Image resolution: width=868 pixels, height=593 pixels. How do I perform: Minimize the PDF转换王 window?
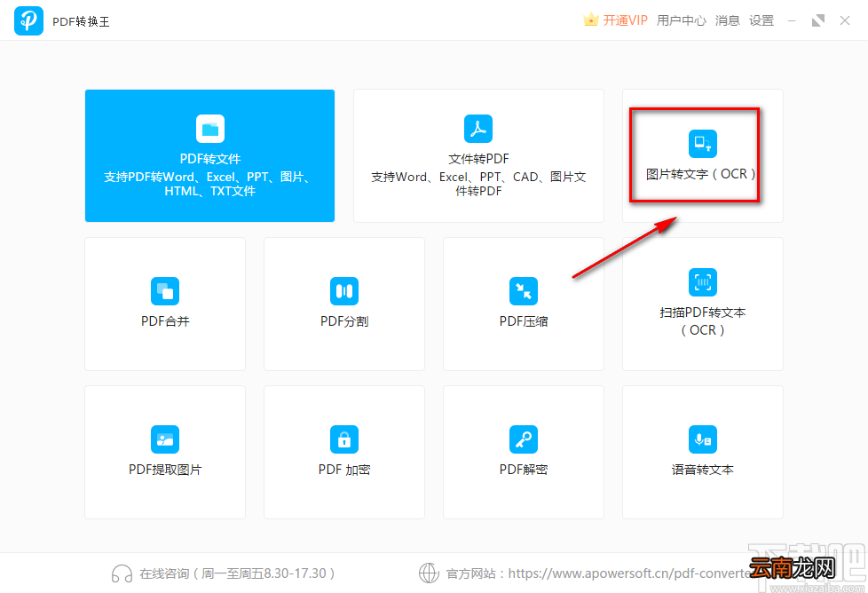[792, 20]
